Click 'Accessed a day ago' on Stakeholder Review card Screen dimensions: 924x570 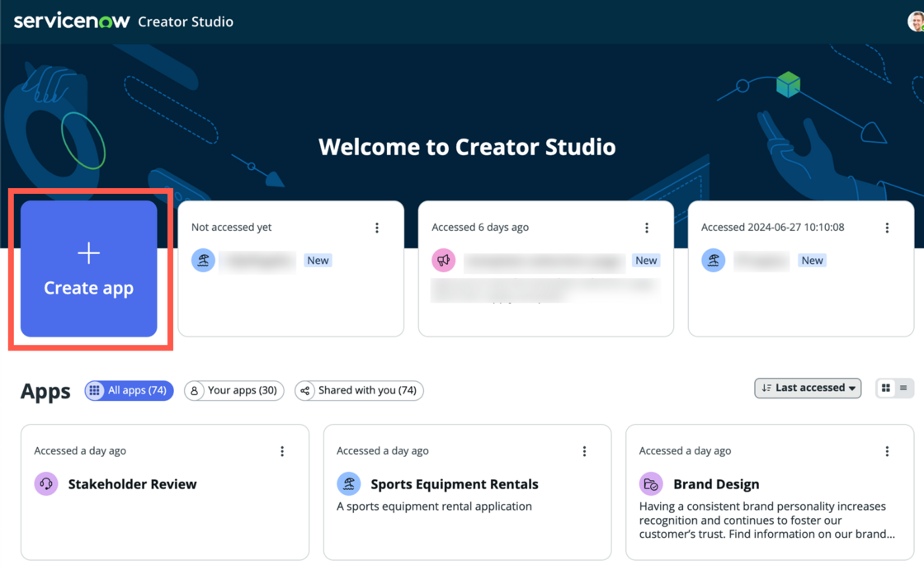pyautogui.click(x=80, y=450)
